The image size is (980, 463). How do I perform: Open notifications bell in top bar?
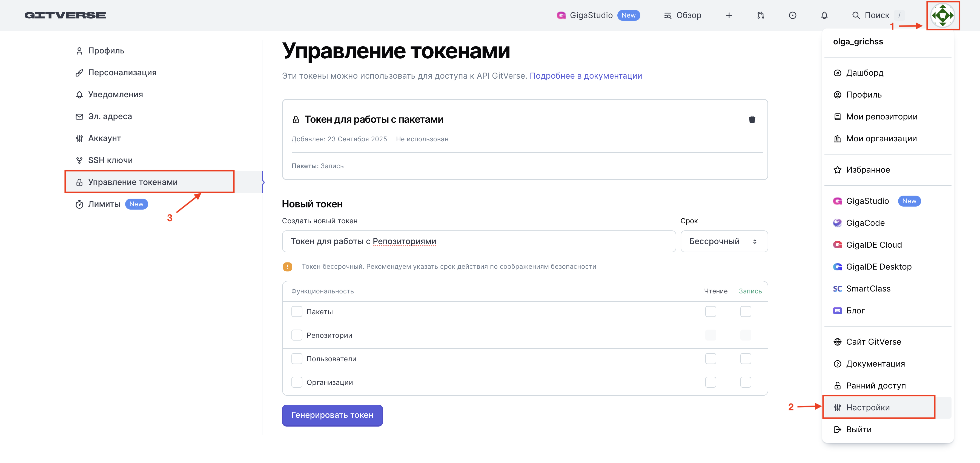[824, 15]
